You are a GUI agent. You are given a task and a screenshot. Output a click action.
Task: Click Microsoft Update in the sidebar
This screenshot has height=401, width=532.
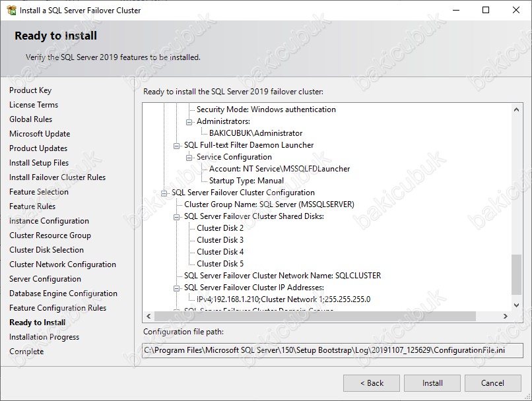point(40,134)
